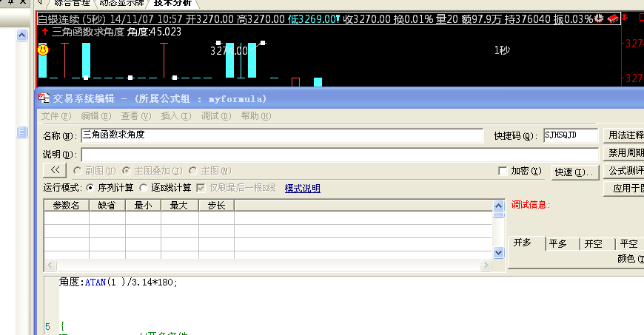Click the red anchor icon above price axis
Screen dimensions: 644x335
625,17
